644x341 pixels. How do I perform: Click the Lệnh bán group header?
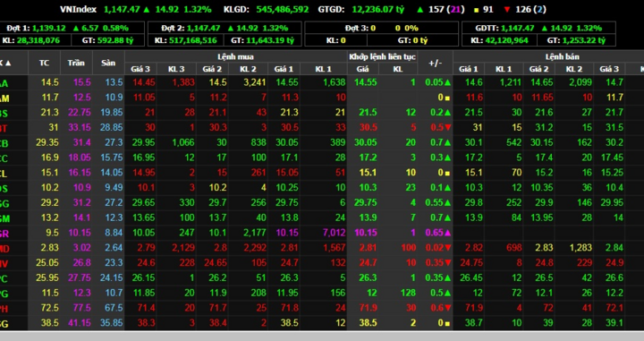[x=562, y=56]
